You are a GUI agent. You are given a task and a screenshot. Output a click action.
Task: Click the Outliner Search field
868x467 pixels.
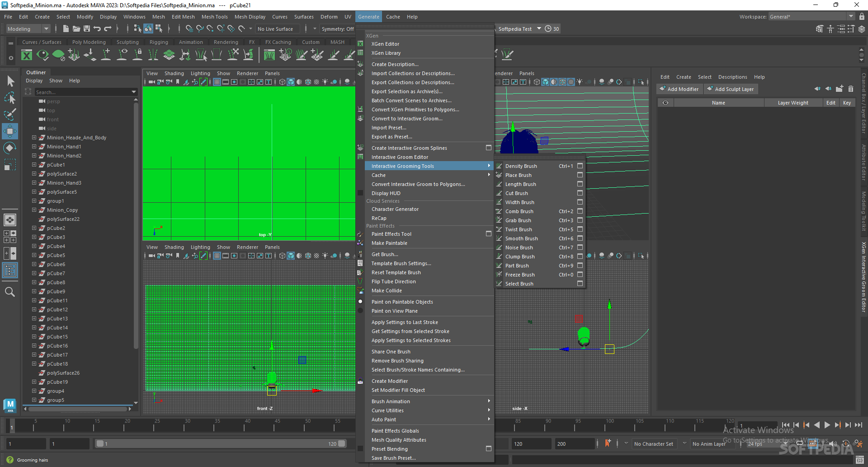[86, 92]
